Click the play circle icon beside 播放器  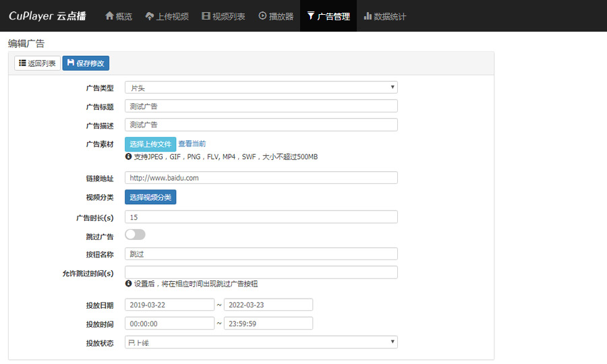262,16
